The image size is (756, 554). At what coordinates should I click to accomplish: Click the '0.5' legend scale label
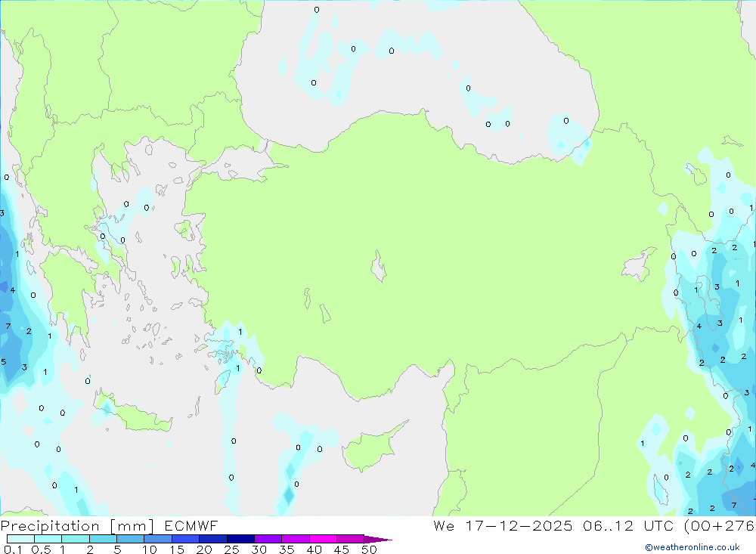(41, 549)
